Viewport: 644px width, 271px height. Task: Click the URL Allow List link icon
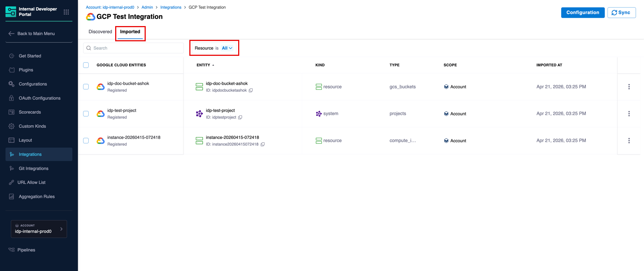(12, 182)
